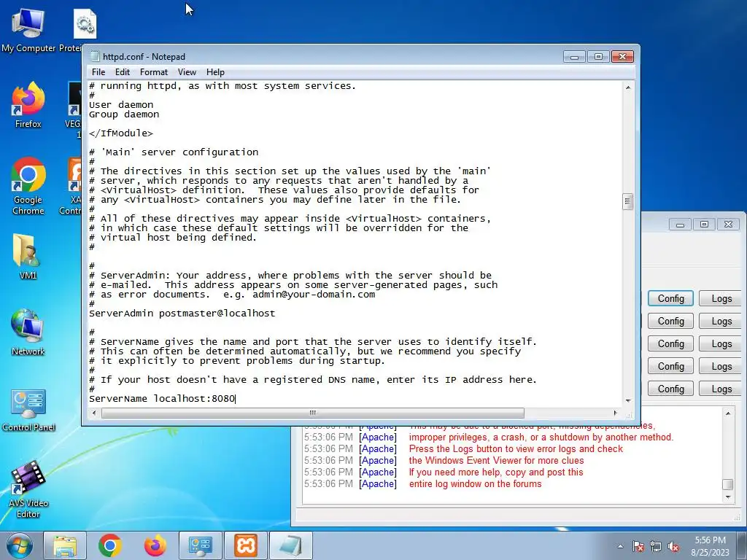Click the second Logs button in XAMPP
Screen dimensions: 747x560
click(721, 321)
